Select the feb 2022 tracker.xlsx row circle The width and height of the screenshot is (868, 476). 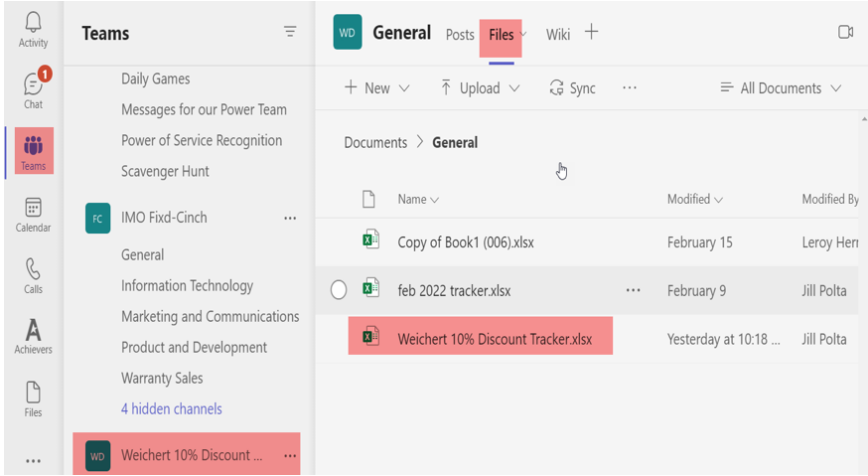[x=339, y=290]
